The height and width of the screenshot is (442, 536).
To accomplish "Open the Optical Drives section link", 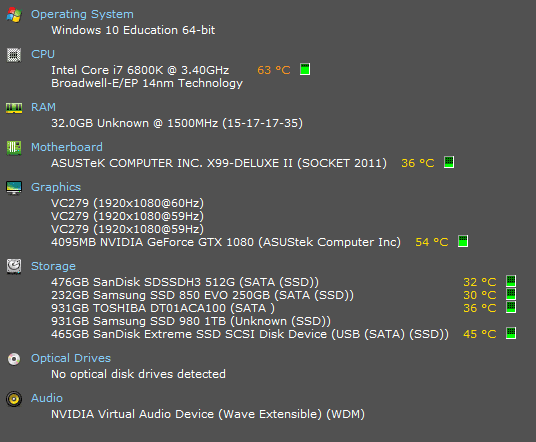I will [71, 358].
